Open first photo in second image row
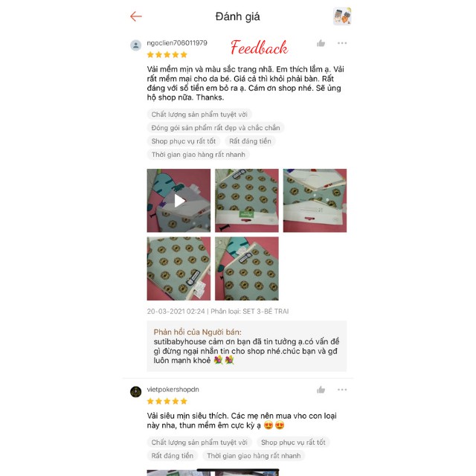The width and height of the screenshot is (476, 476). click(x=178, y=268)
